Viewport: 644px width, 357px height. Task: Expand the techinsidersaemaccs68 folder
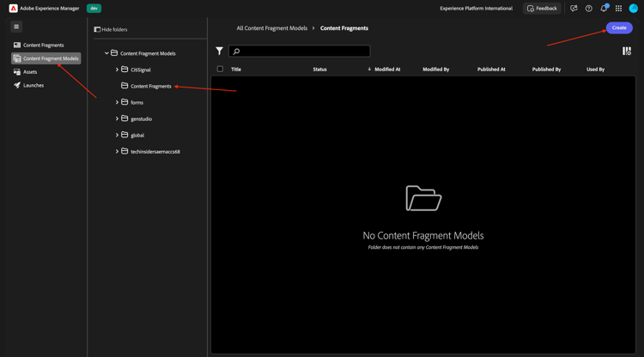(117, 151)
